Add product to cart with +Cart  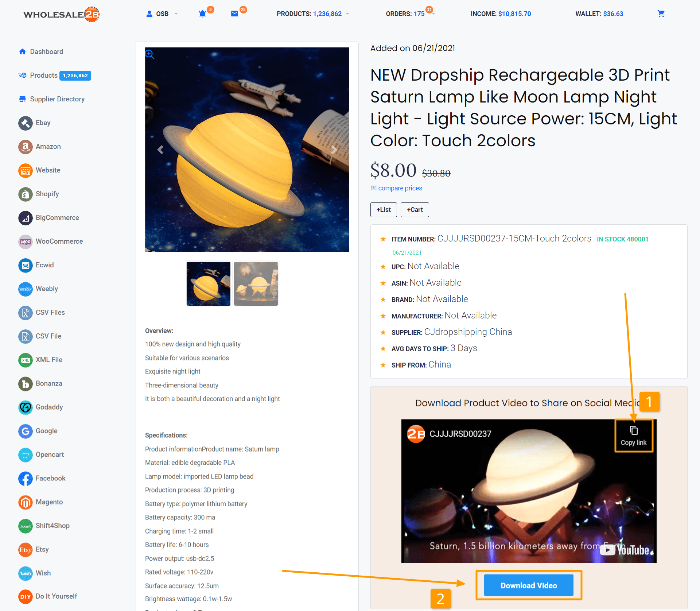point(415,210)
